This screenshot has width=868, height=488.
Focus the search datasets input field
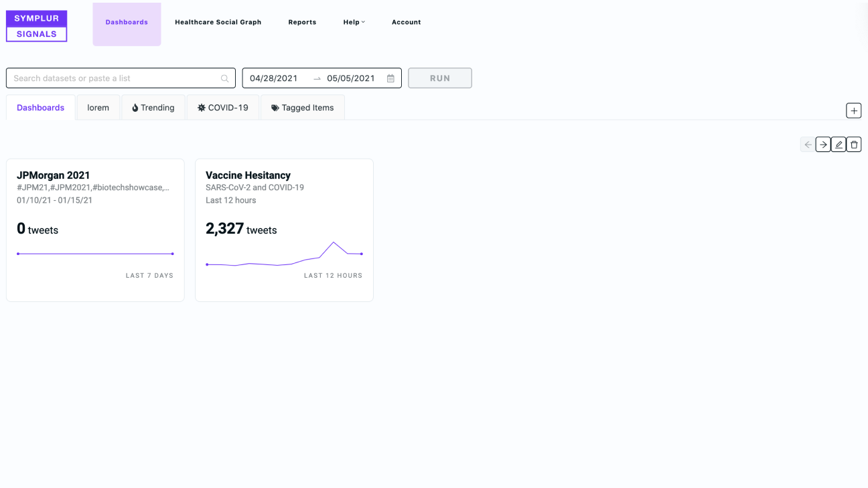(121, 78)
